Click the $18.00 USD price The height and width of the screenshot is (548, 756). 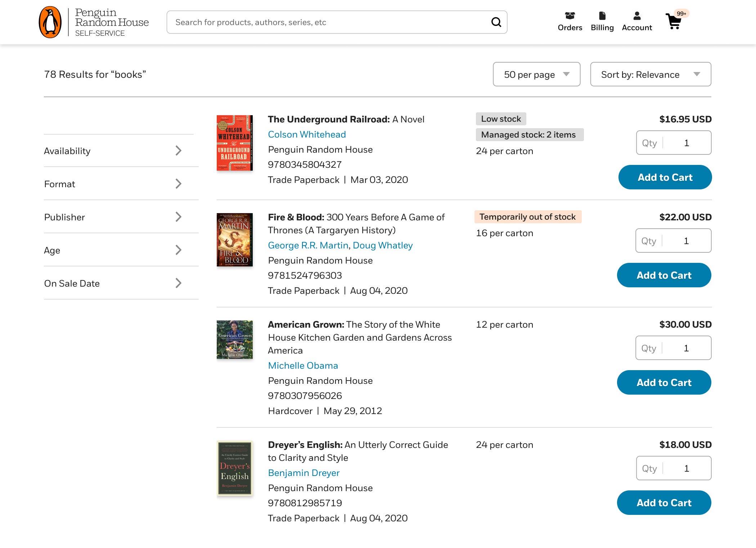(x=685, y=445)
